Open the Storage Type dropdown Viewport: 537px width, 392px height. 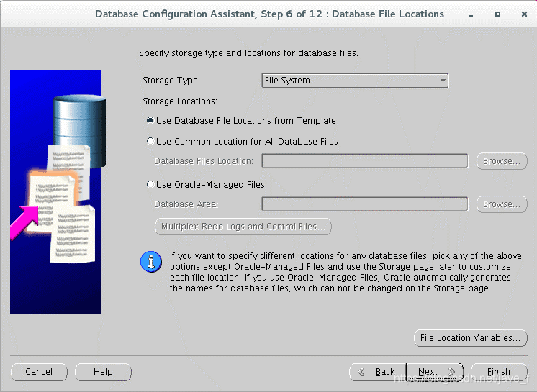pos(355,81)
